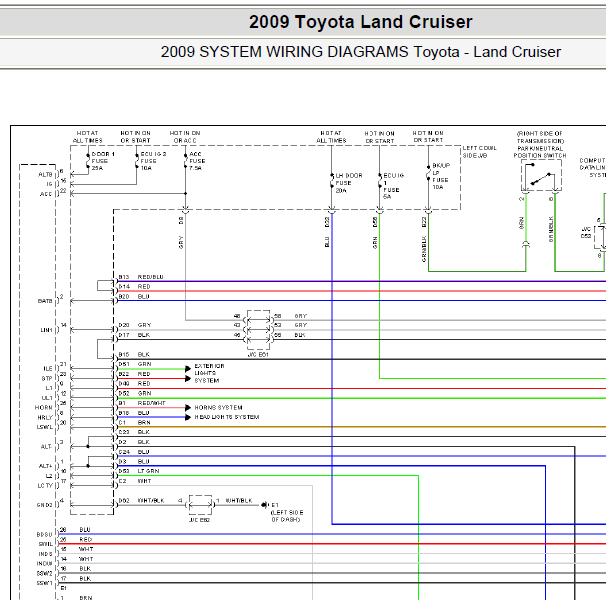Viewport: 606px width, 600px height.
Task: Select the 'LT GRN' wire color label
Action: 148,471
